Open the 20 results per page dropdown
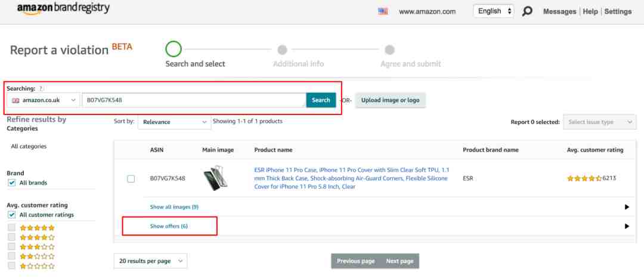The width and height of the screenshot is (644, 278). pyautogui.click(x=150, y=261)
